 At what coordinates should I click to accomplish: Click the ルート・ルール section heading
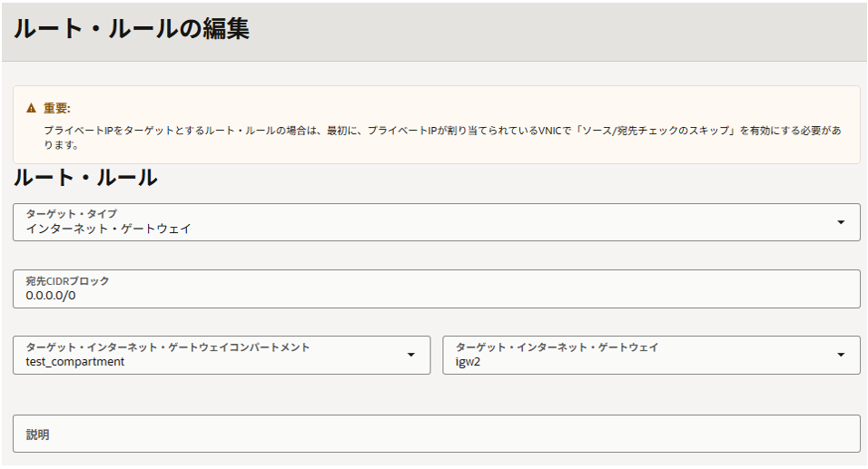tap(85, 178)
